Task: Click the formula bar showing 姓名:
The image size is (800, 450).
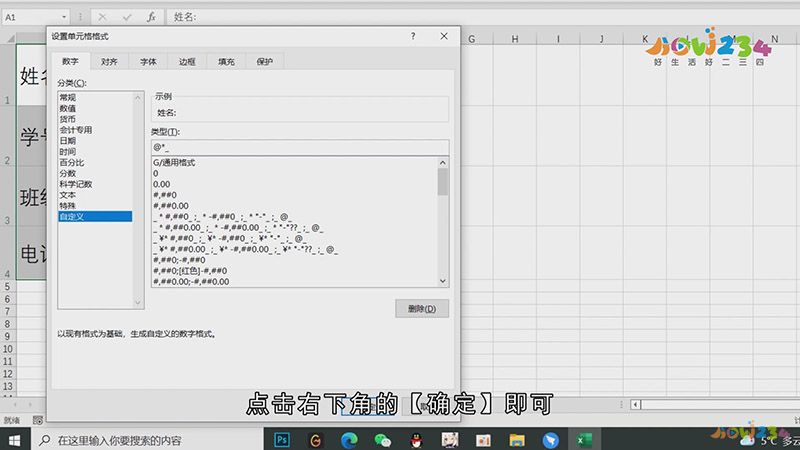Action: pyautogui.click(x=483, y=17)
